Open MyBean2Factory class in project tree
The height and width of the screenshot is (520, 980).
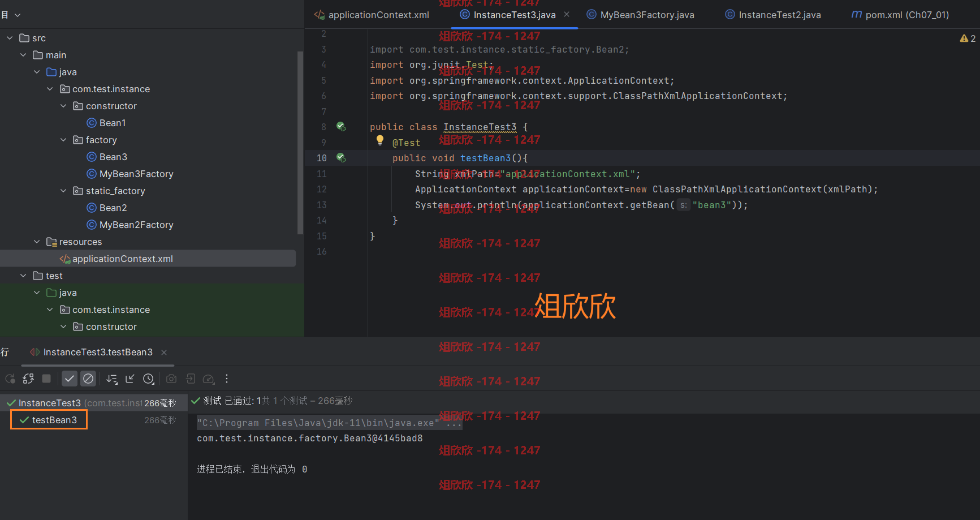pos(130,225)
